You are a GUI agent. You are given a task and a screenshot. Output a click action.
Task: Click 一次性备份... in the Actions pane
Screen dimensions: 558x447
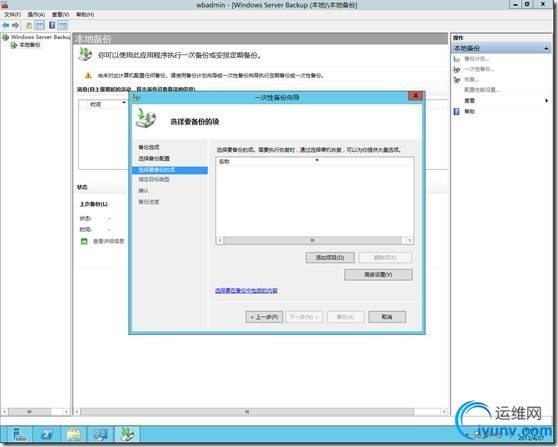(479, 69)
